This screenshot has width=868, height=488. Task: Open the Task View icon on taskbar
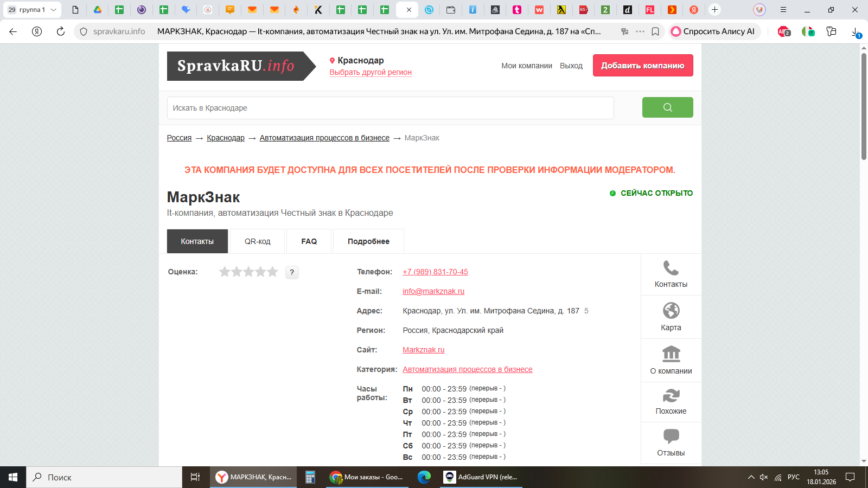195,477
